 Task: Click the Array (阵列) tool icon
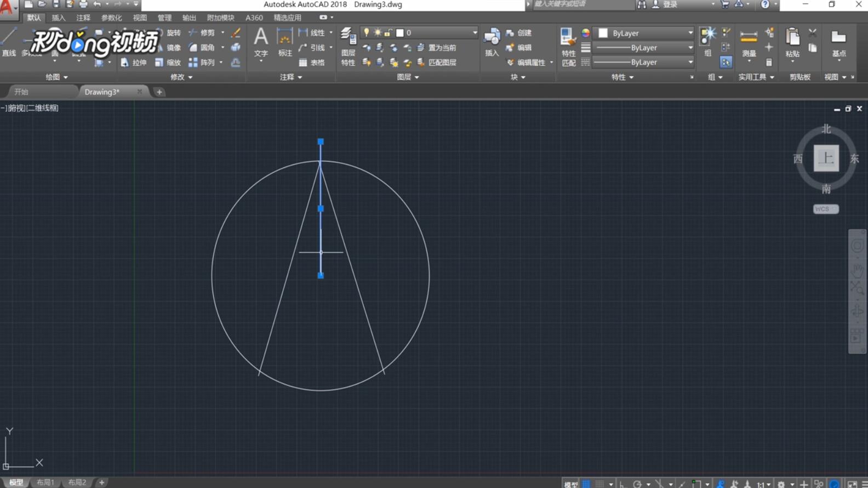(193, 63)
